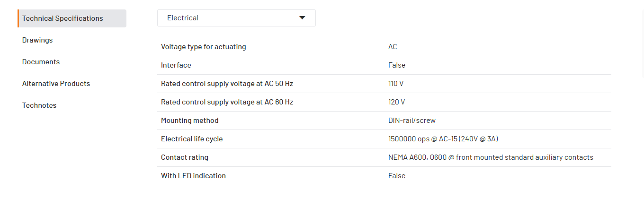Select 'Rated control supply voltage at AC 60 Hz'

(227, 102)
